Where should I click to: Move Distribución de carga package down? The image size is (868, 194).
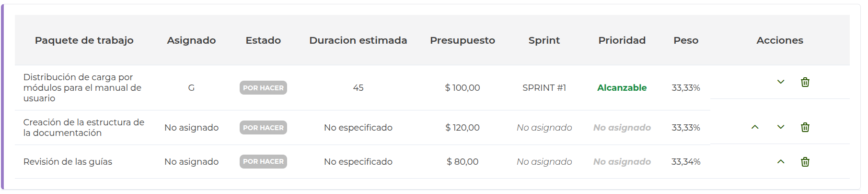pos(781,82)
